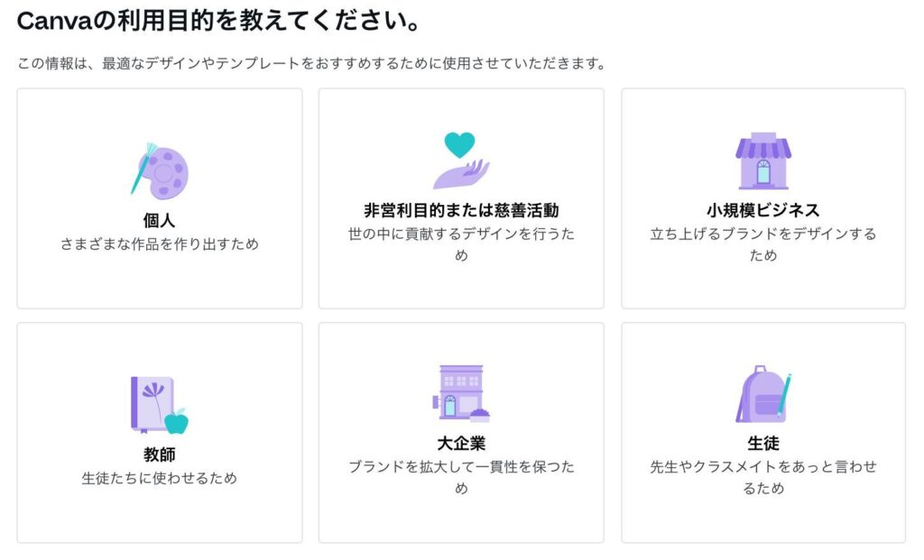The width and height of the screenshot is (924, 560).
Task: Select the 個人 heading text
Action: [x=159, y=220]
